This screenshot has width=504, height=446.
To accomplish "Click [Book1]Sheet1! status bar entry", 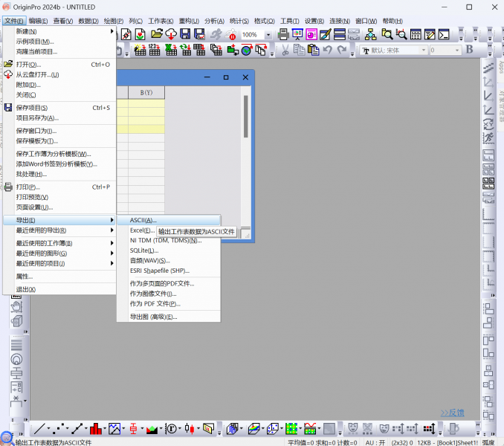I will coord(457,442).
